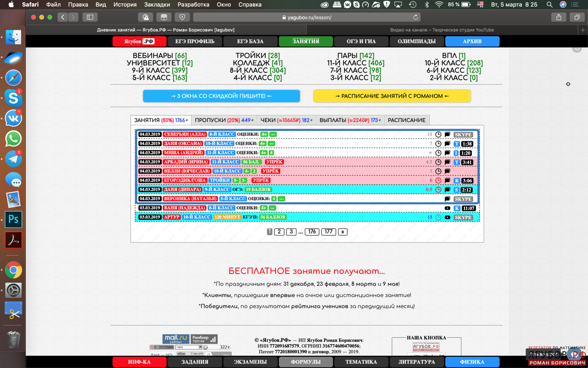
Task: Click the next page » button
Action: (343, 232)
